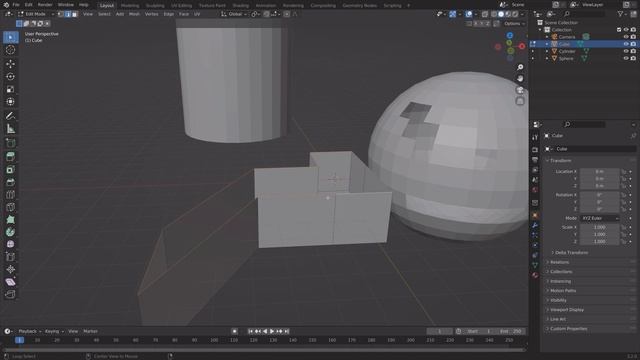640x360 pixels.
Task: Select the Smooth vertices tool
Action: [x=11, y=244]
